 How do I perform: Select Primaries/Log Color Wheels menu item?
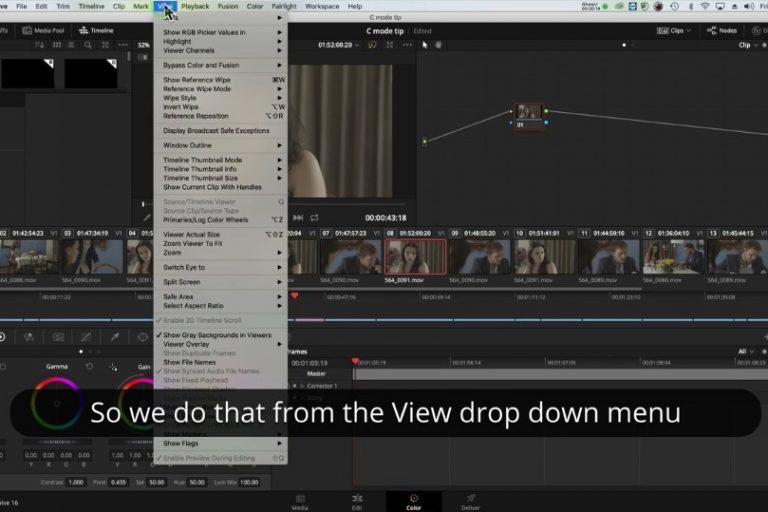(220, 220)
